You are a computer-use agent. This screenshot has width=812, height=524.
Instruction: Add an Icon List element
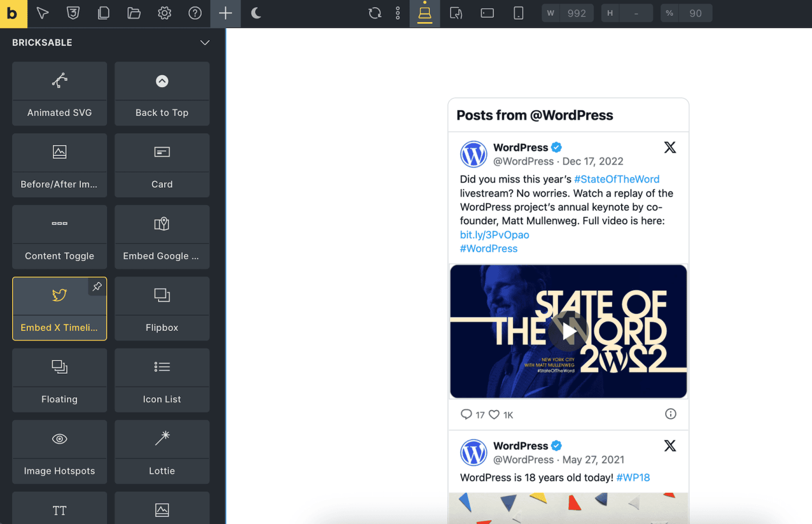(162, 380)
